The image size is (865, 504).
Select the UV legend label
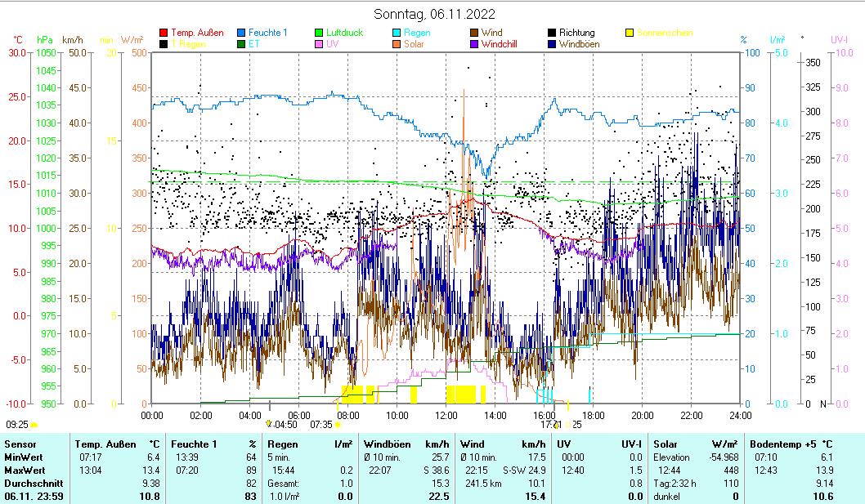333,44
